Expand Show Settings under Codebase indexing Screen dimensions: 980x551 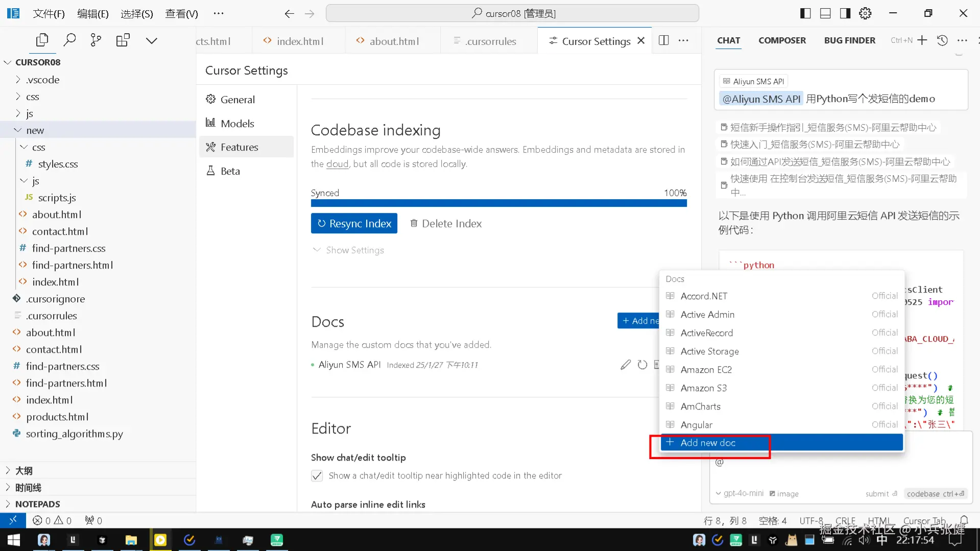[348, 250]
